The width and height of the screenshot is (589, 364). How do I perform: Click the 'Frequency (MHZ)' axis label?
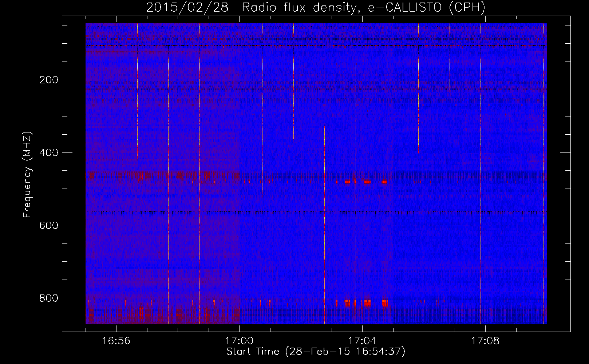(x=27, y=175)
